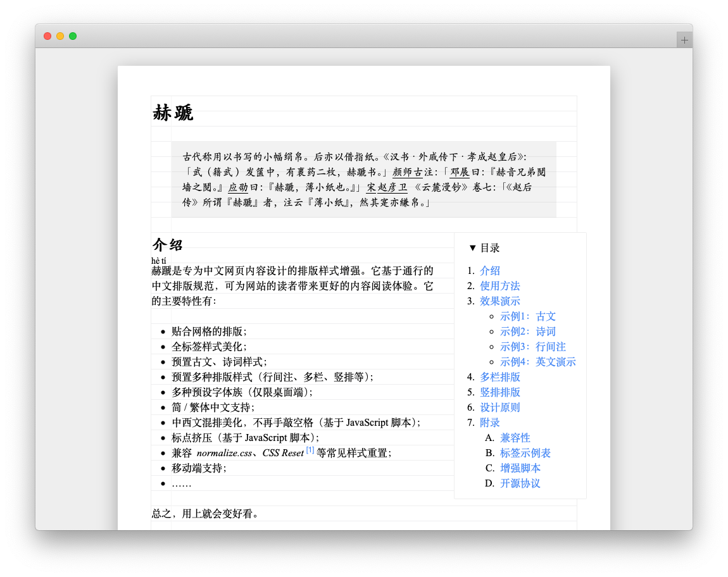Jump to 使用方法 section

point(499,286)
